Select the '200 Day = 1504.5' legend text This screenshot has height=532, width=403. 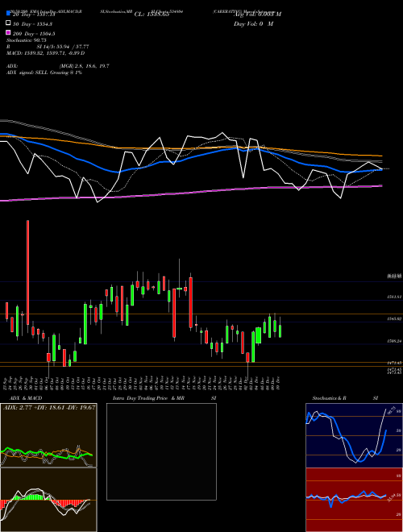[x=34, y=34]
